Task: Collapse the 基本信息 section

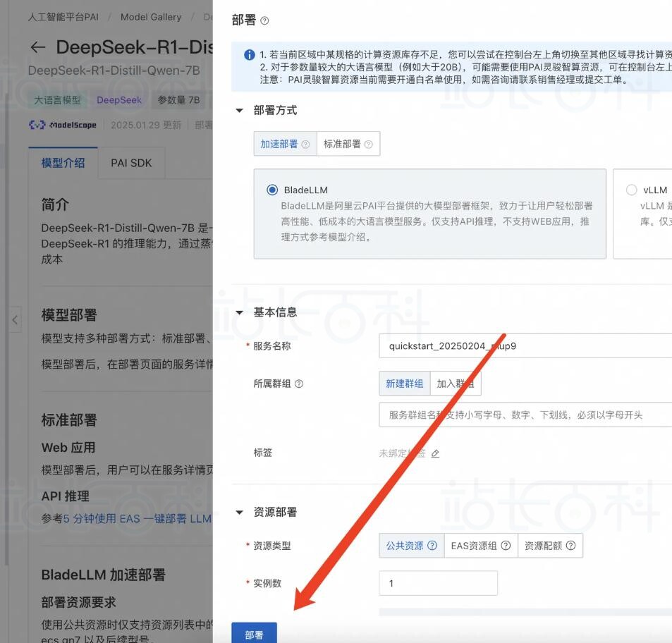Action: pyautogui.click(x=240, y=312)
